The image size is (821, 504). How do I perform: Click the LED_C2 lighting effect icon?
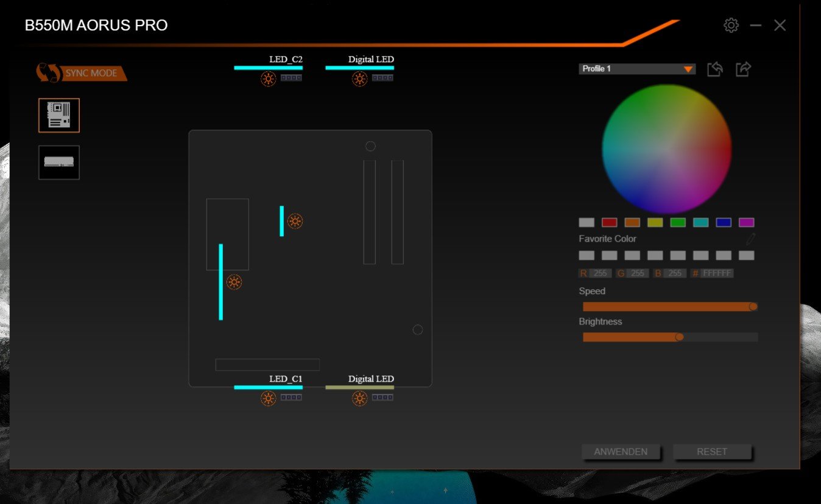coord(269,79)
